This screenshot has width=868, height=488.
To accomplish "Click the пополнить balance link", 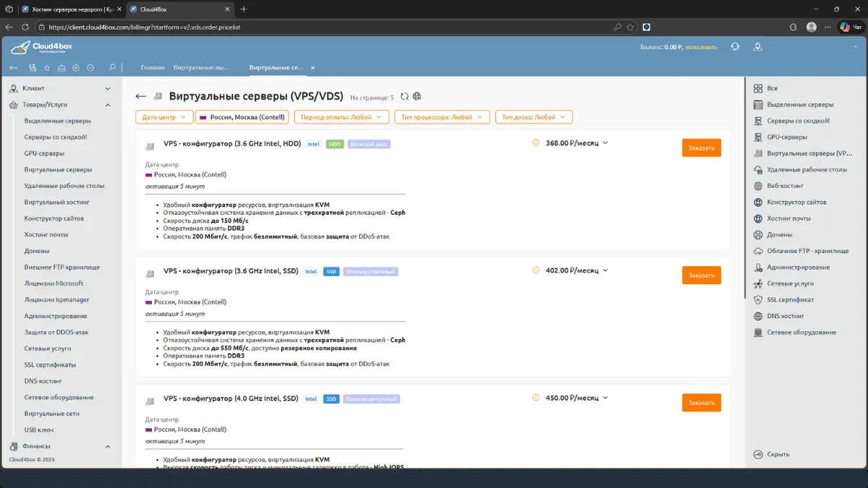I will (x=701, y=47).
